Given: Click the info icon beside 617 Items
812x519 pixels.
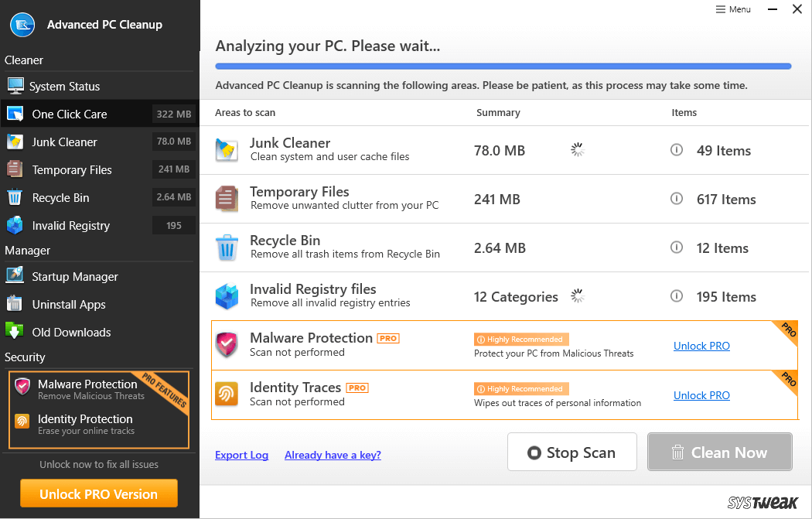Looking at the screenshot, I should pyautogui.click(x=677, y=199).
